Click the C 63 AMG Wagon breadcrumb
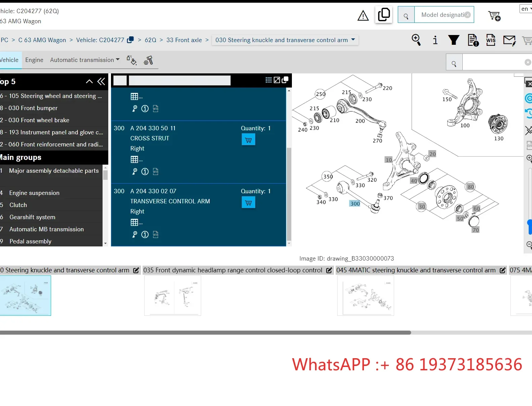Viewport: 532px width, 406px height. tap(42, 40)
